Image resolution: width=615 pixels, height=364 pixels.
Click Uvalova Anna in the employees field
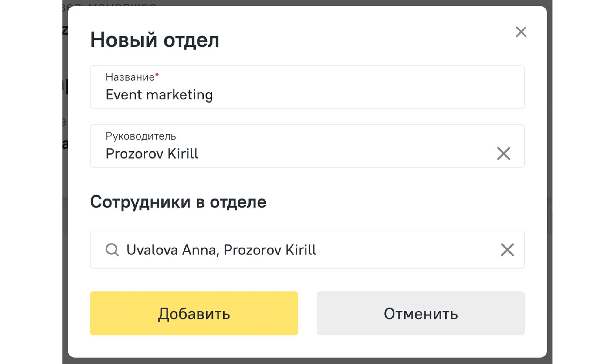pyautogui.click(x=171, y=250)
